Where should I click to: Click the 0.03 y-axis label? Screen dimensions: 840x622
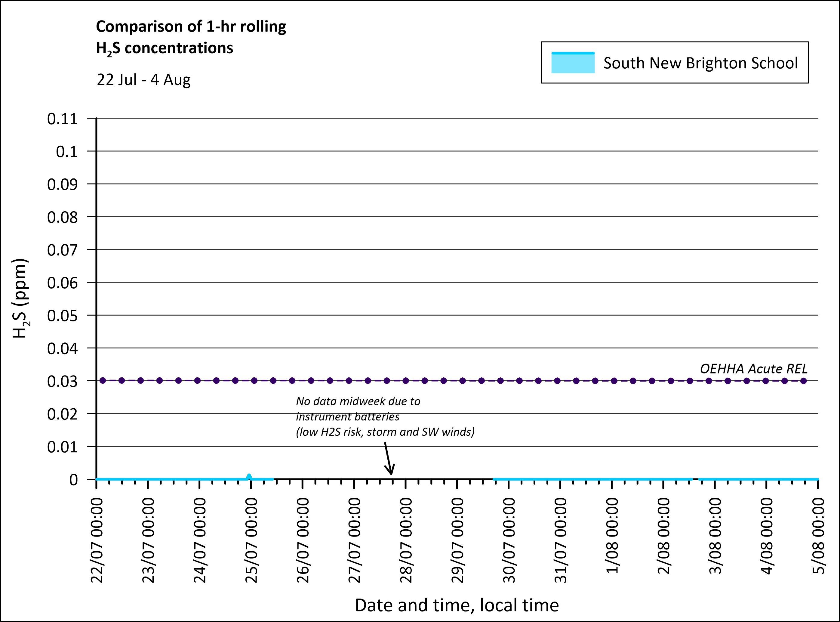(x=63, y=381)
